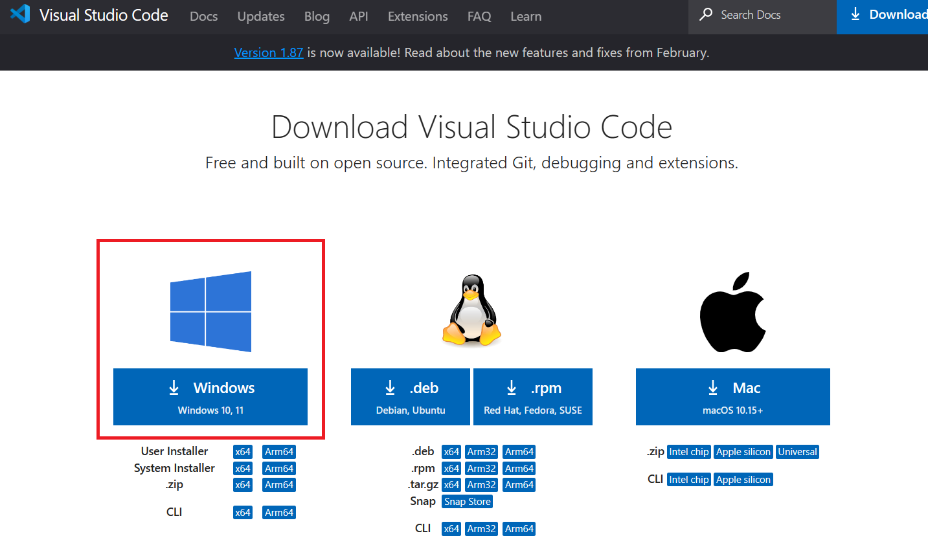Select Linux .tar.gz x64
928x560 pixels.
click(451, 485)
